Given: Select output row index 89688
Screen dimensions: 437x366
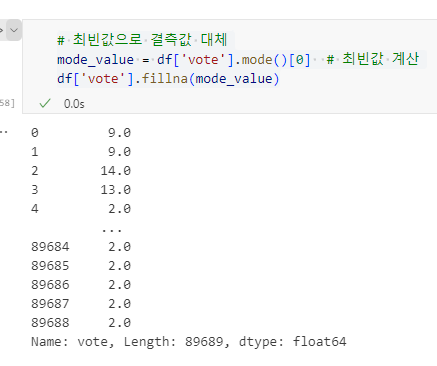Looking at the screenshot, I should (50, 323).
